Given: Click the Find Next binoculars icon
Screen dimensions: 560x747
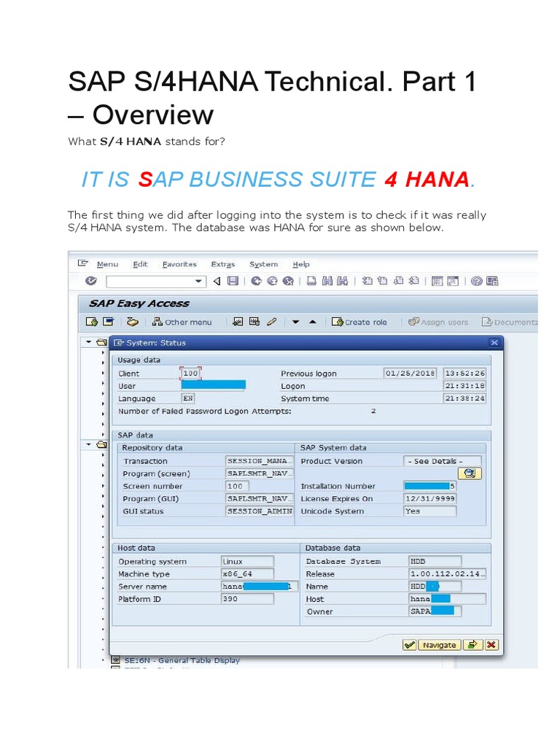Looking at the screenshot, I should [343, 281].
